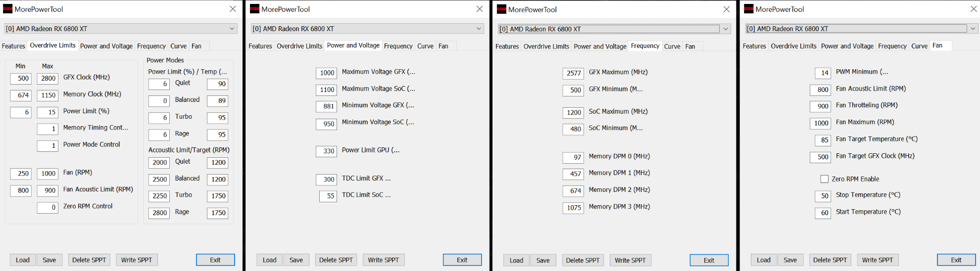Click Write SPPT in the Fan window
980x271 pixels.
[878, 260]
